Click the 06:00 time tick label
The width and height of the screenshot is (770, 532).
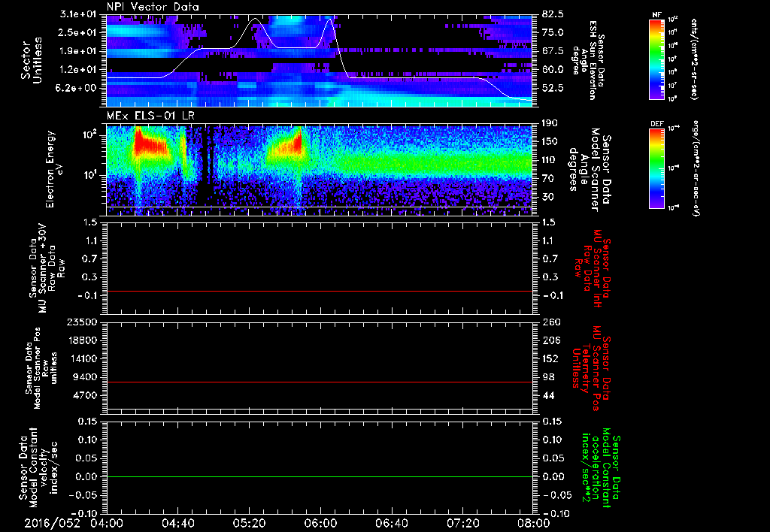pyautogui.click(x=320, y=523)
